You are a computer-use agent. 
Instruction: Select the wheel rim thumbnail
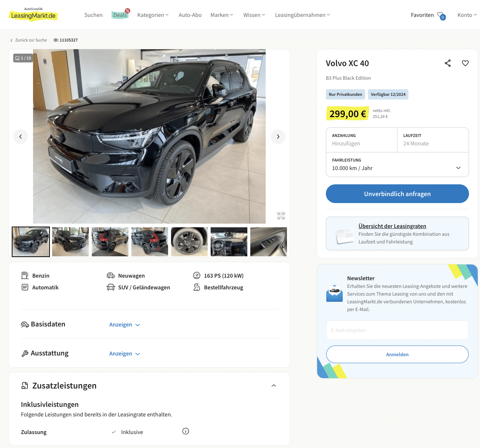189,242
